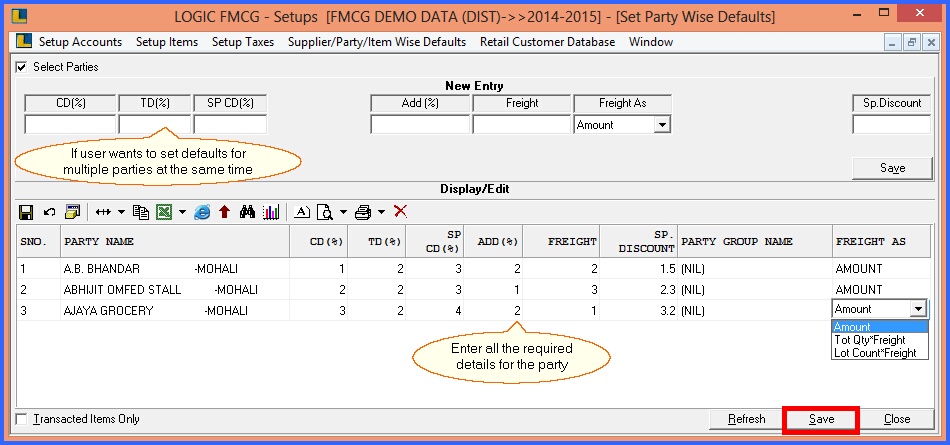Image resolution: width=950 pixels, height=445 pixels.
Task: Open dropdown arrow beside Excel icon
Action: click(182, 212)
